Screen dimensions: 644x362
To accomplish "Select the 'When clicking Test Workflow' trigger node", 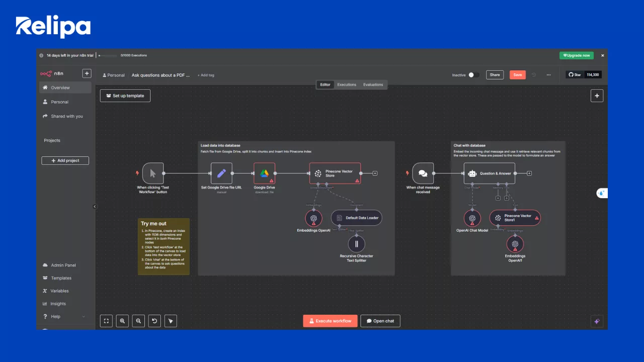I will coord(153,173).
